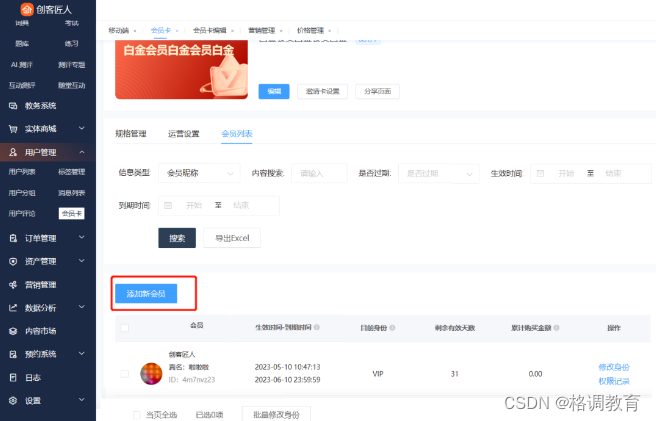Screen dimensions: 656x421
Task: Open 用户分组 in the sidebar
Action: [x=22, y=193]
